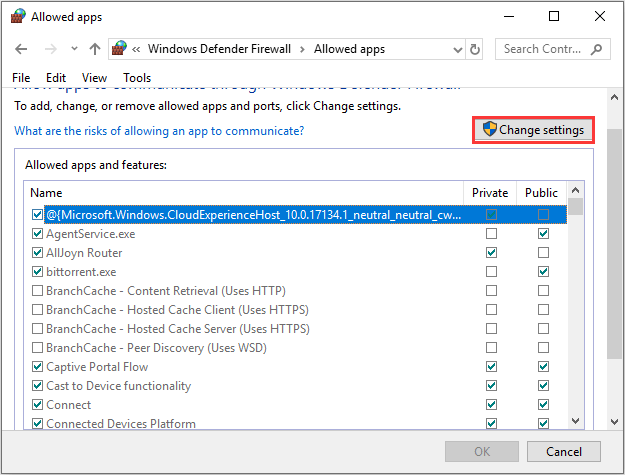The height and width of the screenshot is (475, 625).
Task: Toggle Private checkbox for AgentService.exe
Action: click(491, 234)
